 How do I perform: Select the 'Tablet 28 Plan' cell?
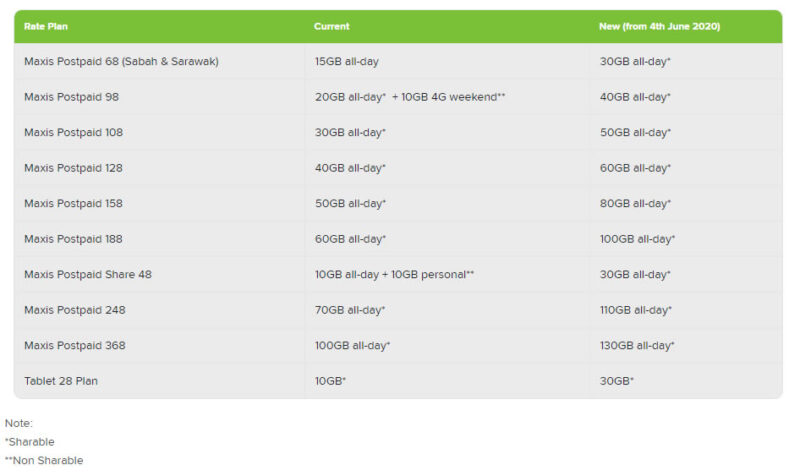pyautogui.click(x=61, y=381)
